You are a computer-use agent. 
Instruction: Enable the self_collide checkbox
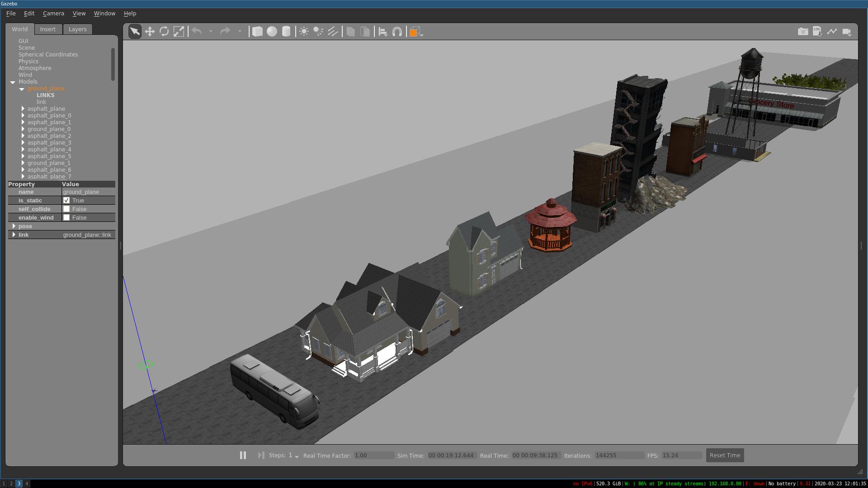(66, 209)
